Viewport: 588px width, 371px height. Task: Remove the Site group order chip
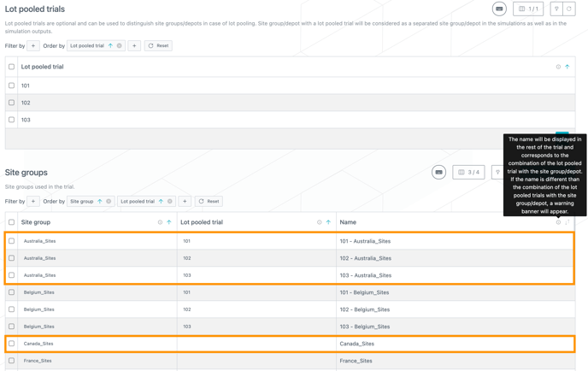(x=109, y=202)
